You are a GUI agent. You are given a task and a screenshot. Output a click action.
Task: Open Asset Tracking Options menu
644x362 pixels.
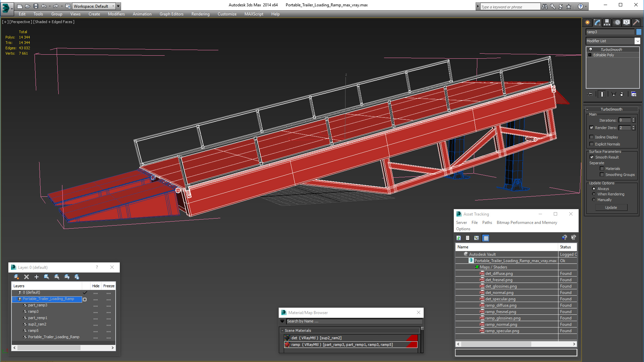pos(463,229)
